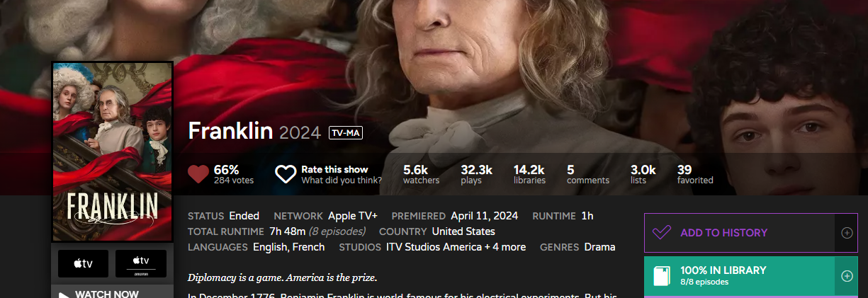The image size is (868, 298).
Task: Click the 5.6k watchers stat
Action: pyautogui.click(x=421, y=174)
